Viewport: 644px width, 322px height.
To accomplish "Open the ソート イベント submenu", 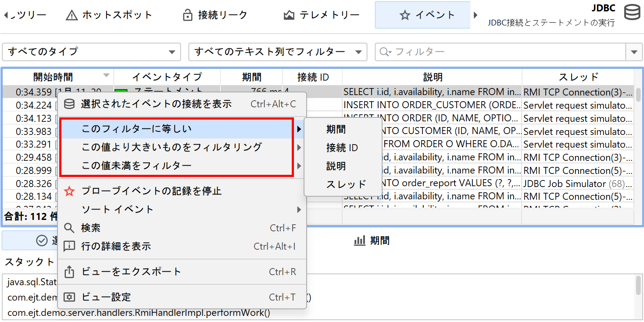I will [x=118, y=209].
